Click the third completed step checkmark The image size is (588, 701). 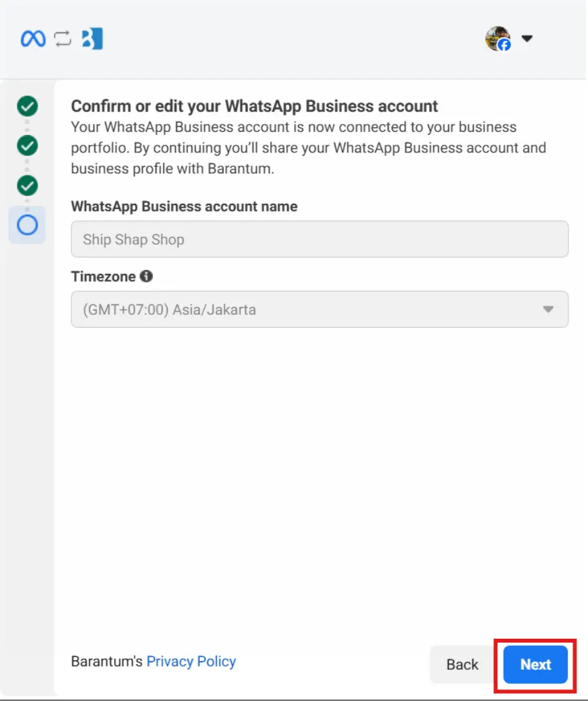click(27, 186)
